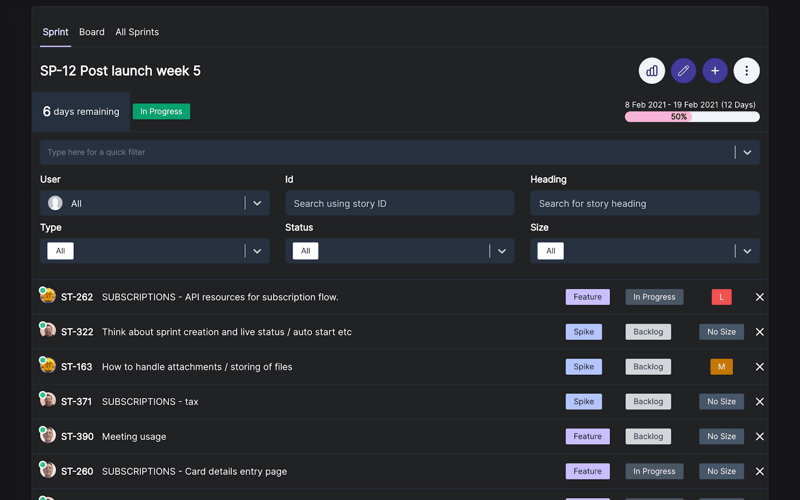Click the Spike tag on ST-371

click(x=584, y=402)
